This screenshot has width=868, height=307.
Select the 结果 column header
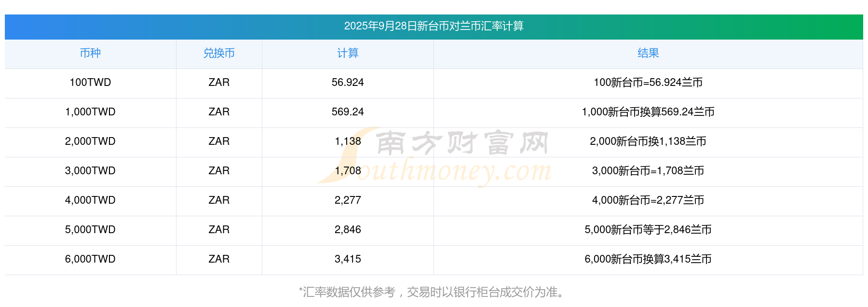[x=648, y=53]
